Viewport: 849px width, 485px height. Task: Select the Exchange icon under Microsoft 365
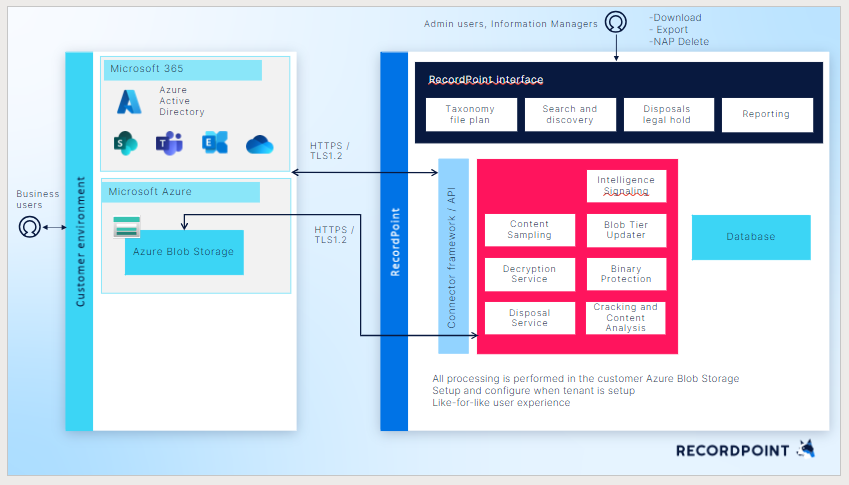coord(215,143)
